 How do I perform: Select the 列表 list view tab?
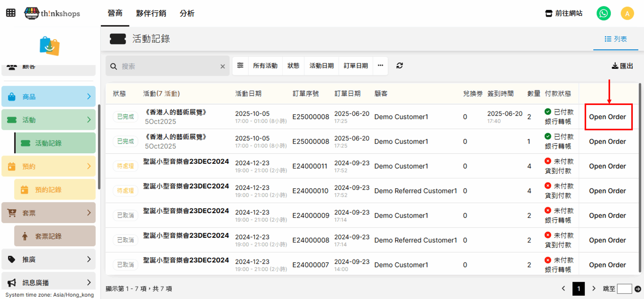[x=616, y=39]
